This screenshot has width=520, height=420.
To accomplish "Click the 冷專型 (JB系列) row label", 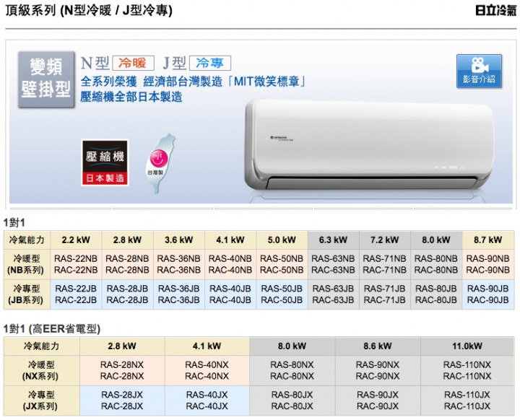I will (x=27, y=294).
